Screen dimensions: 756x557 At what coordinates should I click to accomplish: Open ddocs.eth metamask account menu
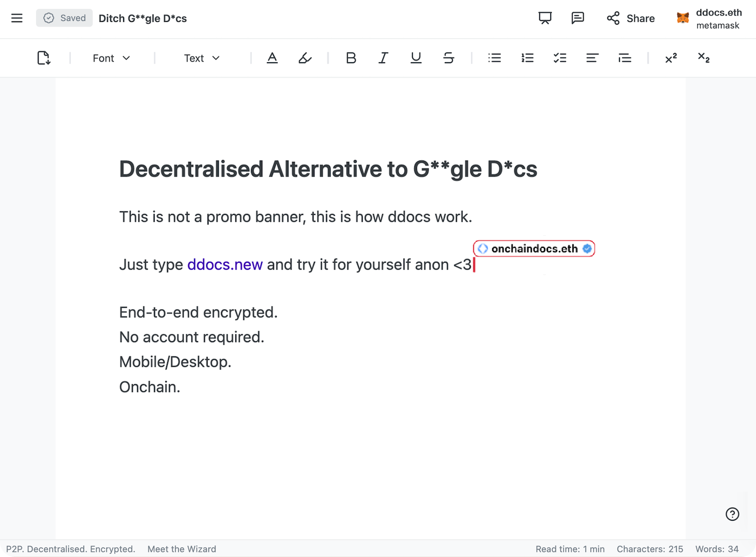point(709,19)
